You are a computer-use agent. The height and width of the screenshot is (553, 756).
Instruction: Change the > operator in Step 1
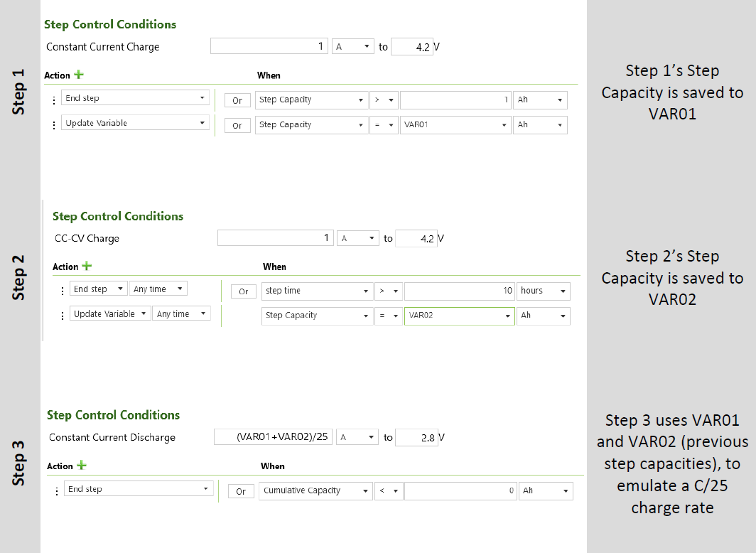coord(384,100)
